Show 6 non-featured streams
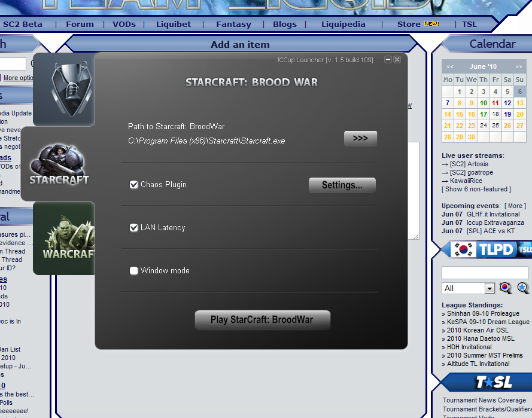532x418 pixels. [x=476, y=189]
